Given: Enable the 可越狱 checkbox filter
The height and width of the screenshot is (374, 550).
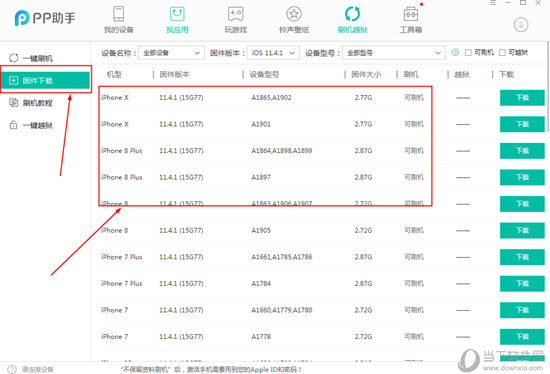Looking at the screenshot, I should pyautogui.click(x=502, y=53).
